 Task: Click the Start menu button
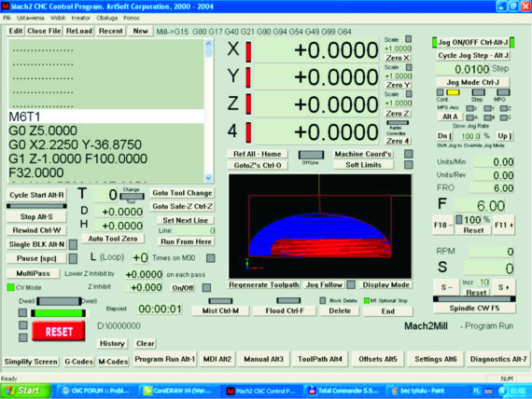pyautogui.click(x=24, y=391)
